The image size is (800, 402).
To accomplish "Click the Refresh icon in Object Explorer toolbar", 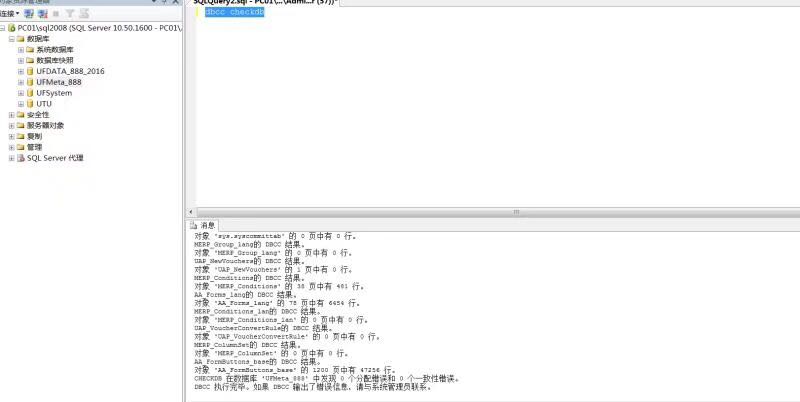I will 84,13.
